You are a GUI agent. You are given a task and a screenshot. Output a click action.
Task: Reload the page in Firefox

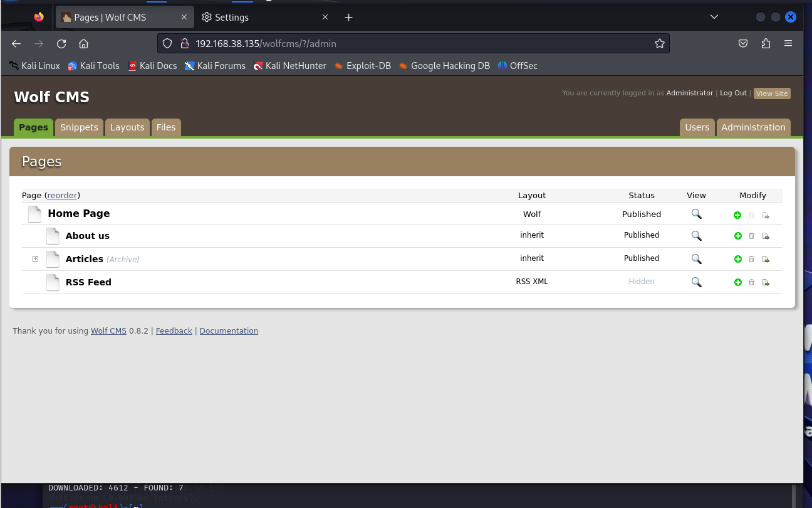(61, 43)
